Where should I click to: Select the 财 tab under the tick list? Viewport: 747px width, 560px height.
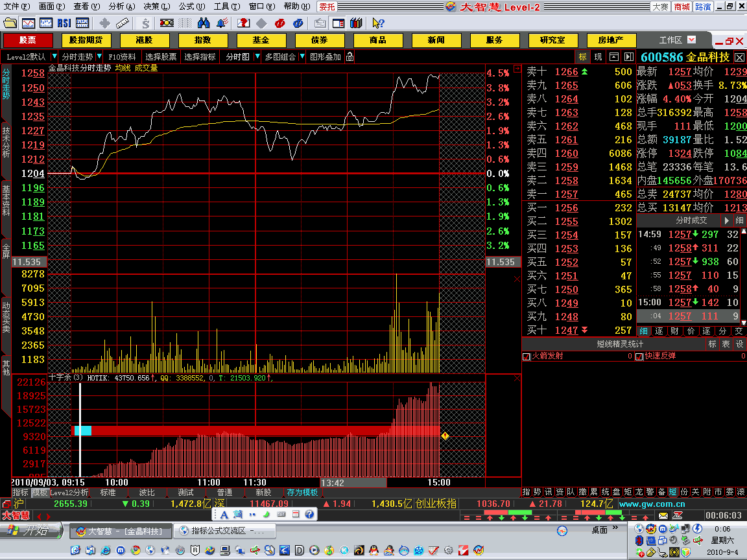click(674, 331)
